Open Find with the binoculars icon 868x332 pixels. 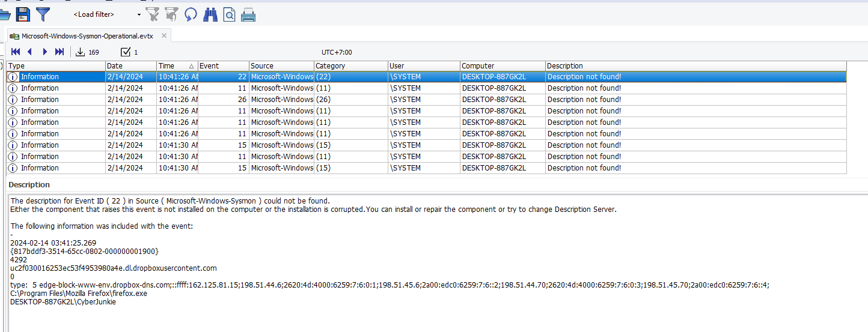210,14
